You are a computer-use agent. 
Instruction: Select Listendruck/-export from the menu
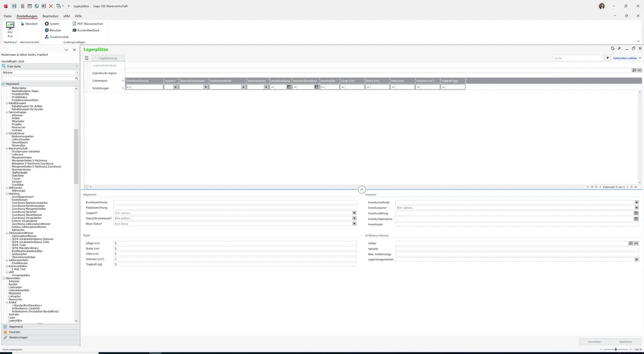104,73
